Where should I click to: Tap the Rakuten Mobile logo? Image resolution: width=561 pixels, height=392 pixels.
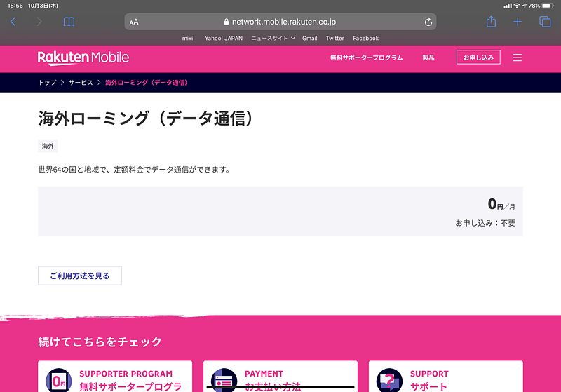coord(83,58)
